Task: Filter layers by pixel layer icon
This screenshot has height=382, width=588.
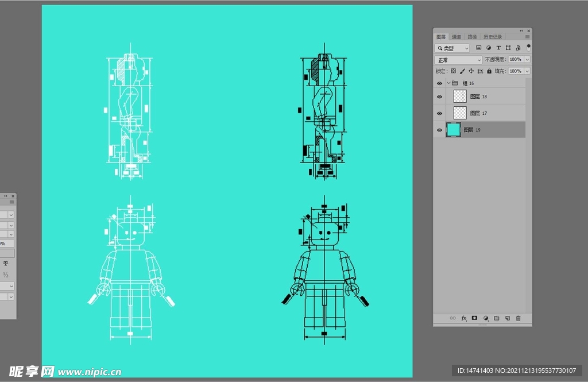Action: coord(478,48)
